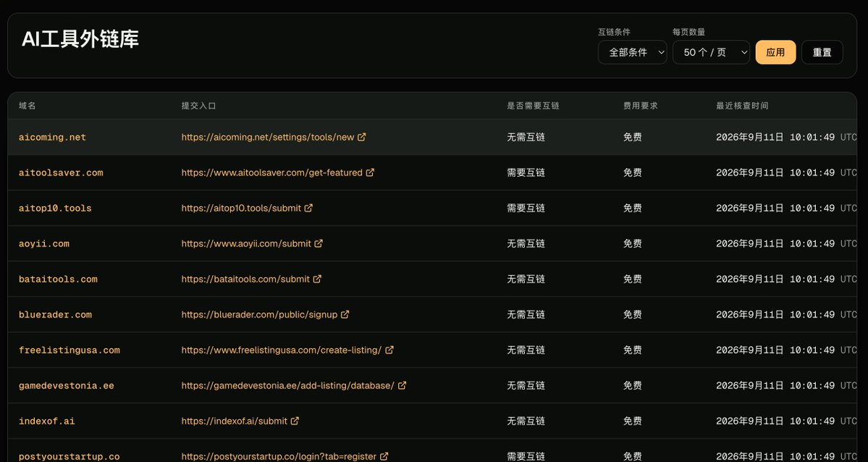Viewport: 868px width, 462px height.
Task: Click external-link icon after bluerader signup URL
Action: (x=345, y=314)
